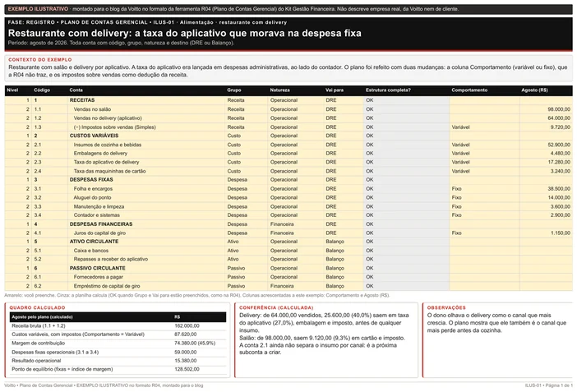This screenshot has height=392, width=577.
Task: Select the 'Folha e encargos' account cell
Action: (93, 189)
